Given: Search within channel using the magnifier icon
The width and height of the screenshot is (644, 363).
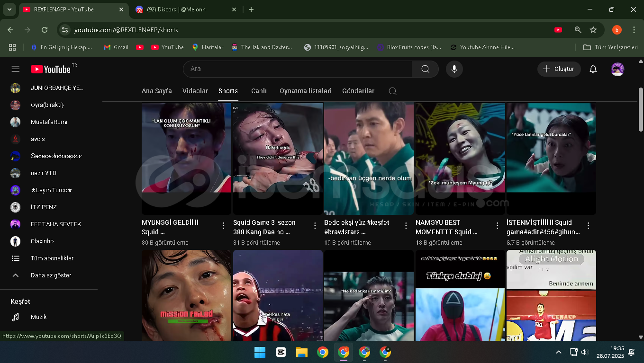Looking at the screenshot, I should point(392,91).
